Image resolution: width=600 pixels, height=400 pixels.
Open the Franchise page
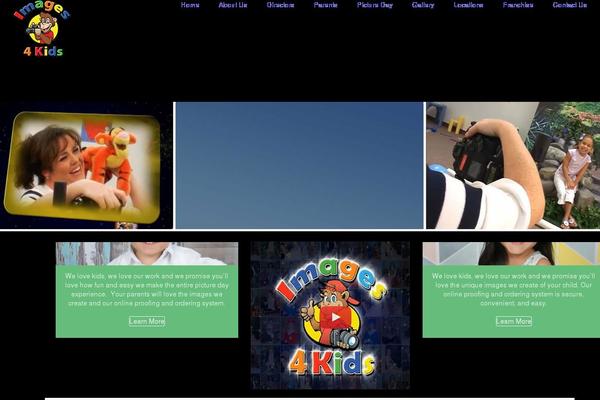click(x=518, y=5)
